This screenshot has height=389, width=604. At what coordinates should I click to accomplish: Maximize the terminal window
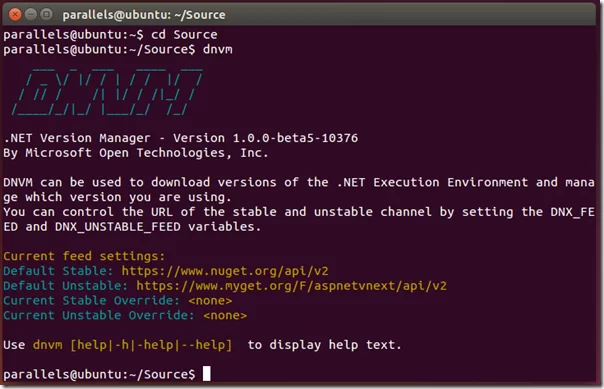pyautogui.click(x=47, y=15)
